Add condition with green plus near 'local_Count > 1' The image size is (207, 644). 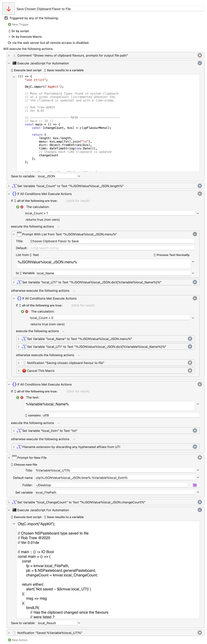pyautogui.click(x=18, y=207)
